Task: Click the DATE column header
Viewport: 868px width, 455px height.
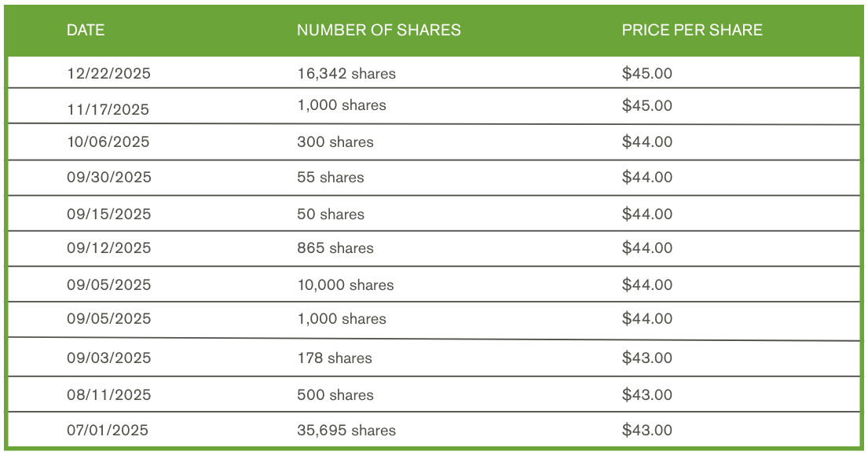Action: [86, 31]
